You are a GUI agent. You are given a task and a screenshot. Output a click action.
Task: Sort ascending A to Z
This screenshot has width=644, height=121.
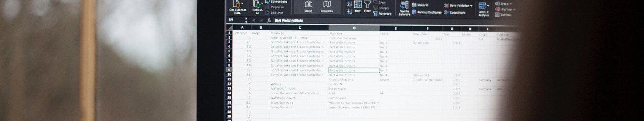pyautogui.click(x=350, y=4)
